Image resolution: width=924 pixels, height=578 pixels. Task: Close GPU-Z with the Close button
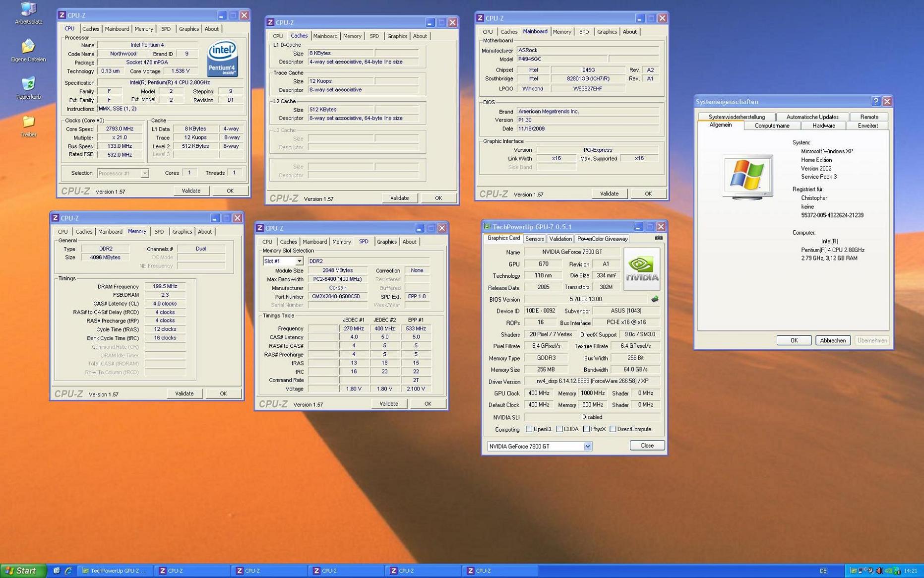point(647,446)
